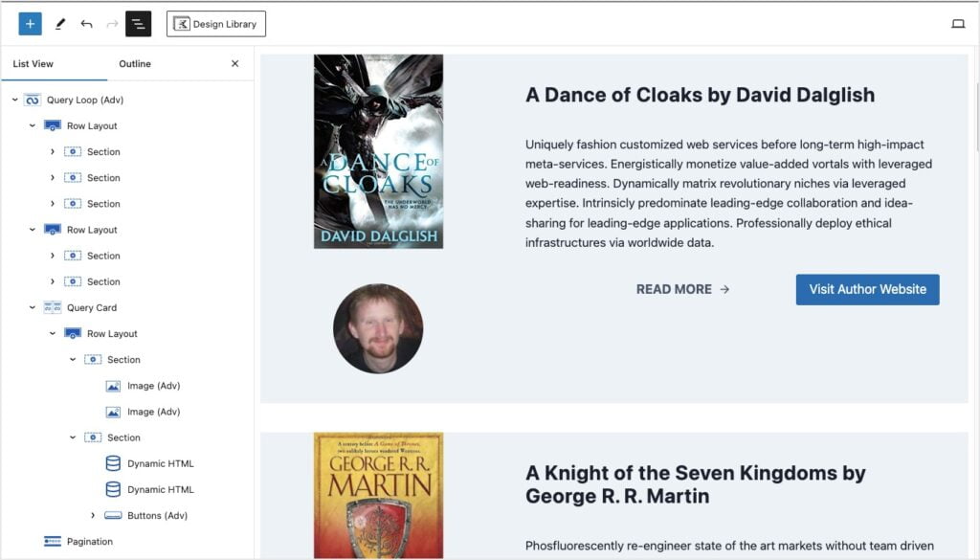Close the List View panel
The width and height of the screenshot is (980, 560).
point(234,64)
